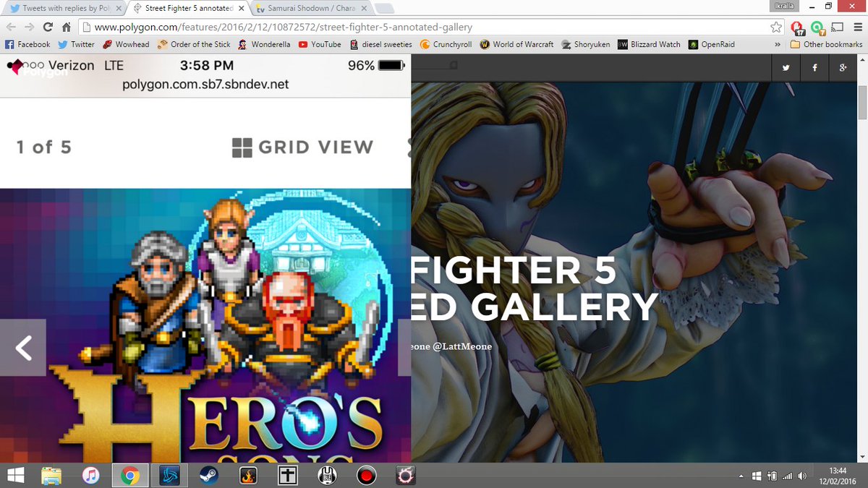Click the grid squares icon beside GRID VIEW
868x488 pixels.
242,147
